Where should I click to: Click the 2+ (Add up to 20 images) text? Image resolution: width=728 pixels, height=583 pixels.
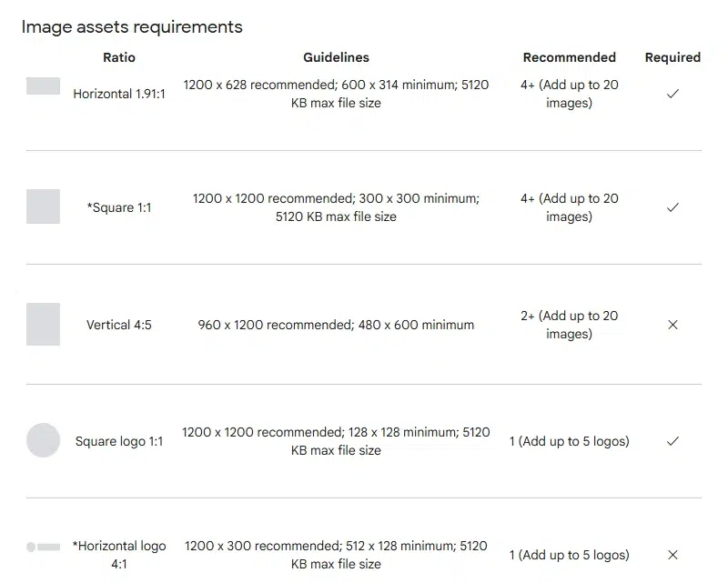(570, 325)
